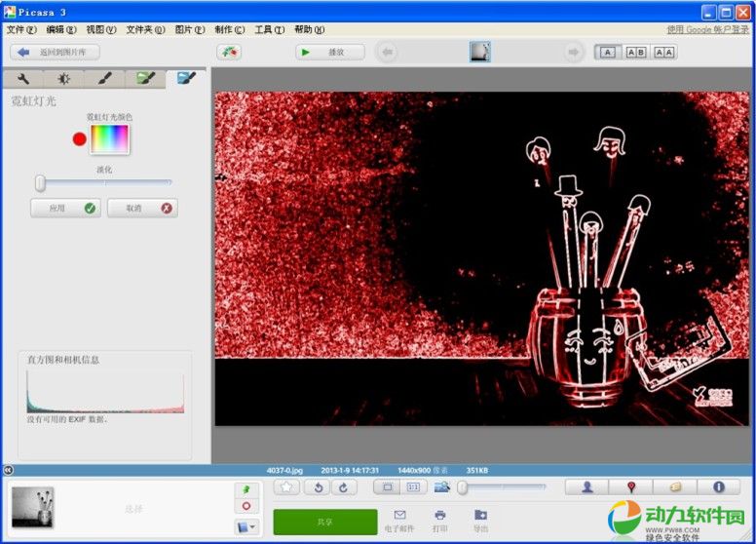Open the basic fixes wrench tab
The image size is (756, 544).
[22, 79]
